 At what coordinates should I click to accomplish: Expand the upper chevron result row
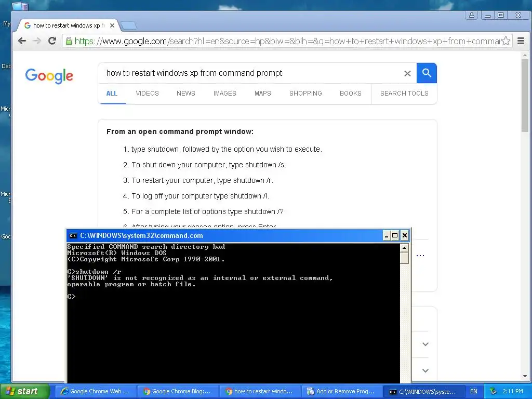coord(425,344)
